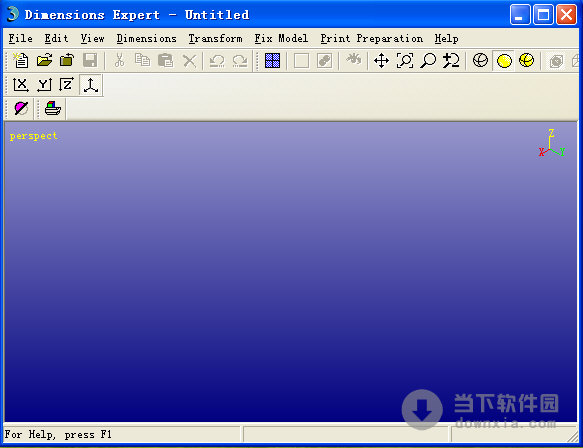Screen dimensions: 583x448
Task: Open a file with the folder icon
Action: coord(44,60)
